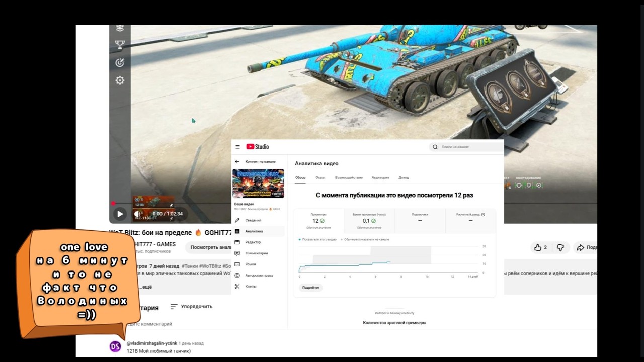Image resolution: width=644 pixels, height=362 pixels.
Task: Click the search magnifier icon in Studio
Action: click(x=435, y=147)
